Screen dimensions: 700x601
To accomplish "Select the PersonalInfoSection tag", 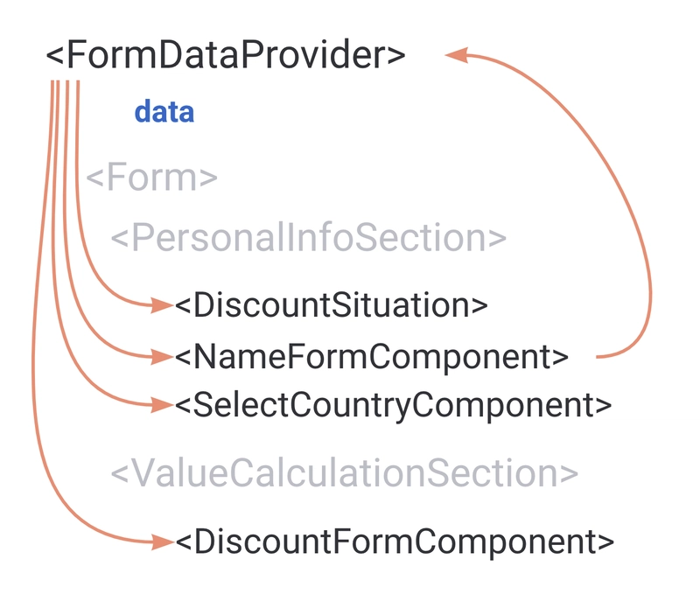I will (x=308, y=238).
